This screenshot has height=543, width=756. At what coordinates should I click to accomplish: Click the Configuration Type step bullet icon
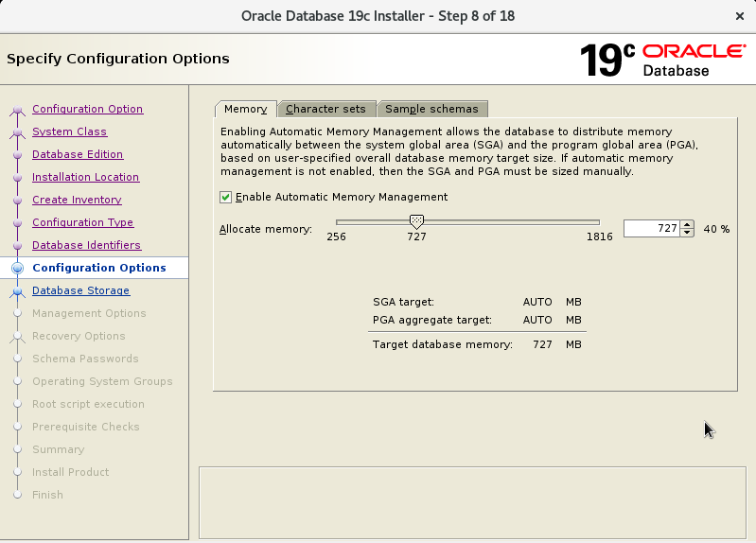(x=17, y=223)
